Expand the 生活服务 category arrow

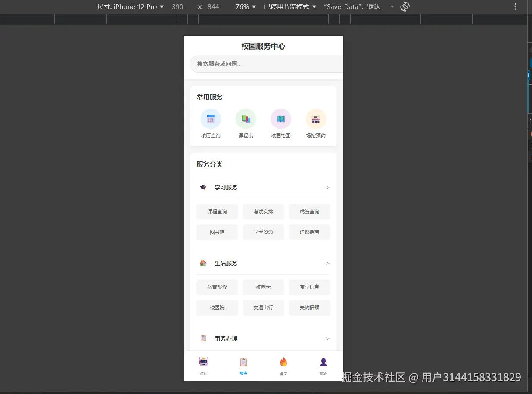pyautogui.click(x=328, y=263)
